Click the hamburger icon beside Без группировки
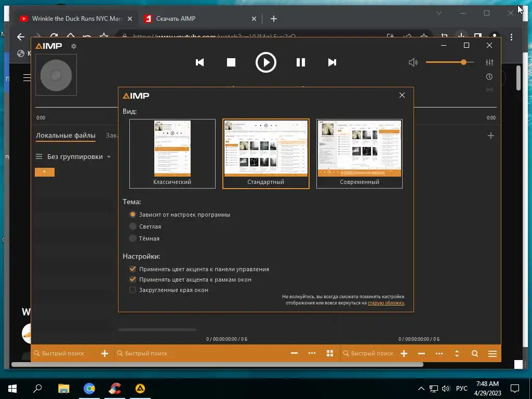Screen dimensions: 532x399 point(39,156)
